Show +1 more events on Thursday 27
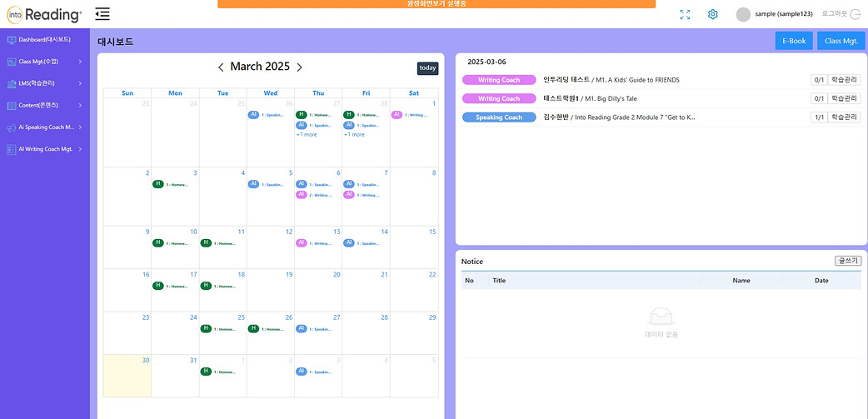The image size is (868, 419). [307, 134]
